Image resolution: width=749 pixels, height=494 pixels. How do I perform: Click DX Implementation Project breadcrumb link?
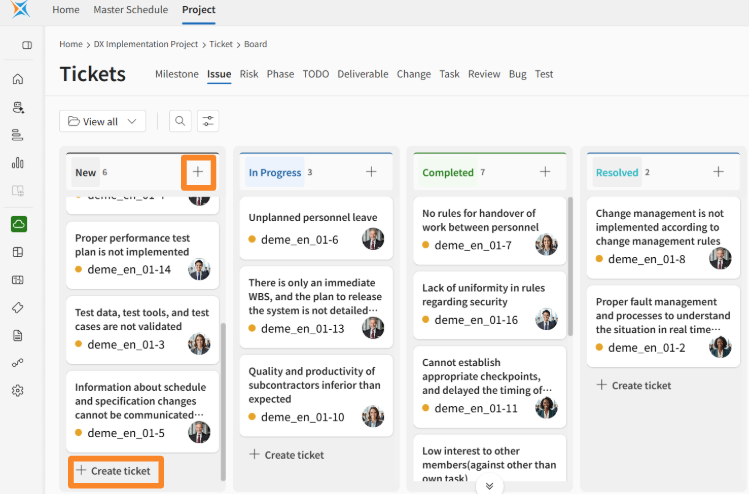[x=146, y=44]
